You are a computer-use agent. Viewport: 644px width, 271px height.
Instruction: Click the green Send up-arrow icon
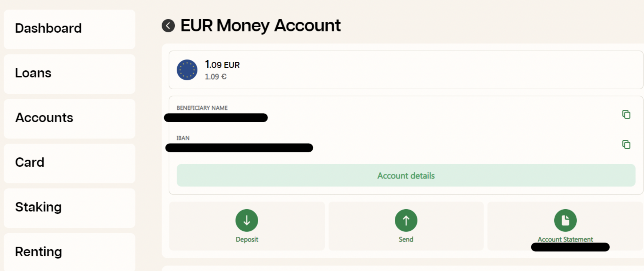tap(406, 220)
